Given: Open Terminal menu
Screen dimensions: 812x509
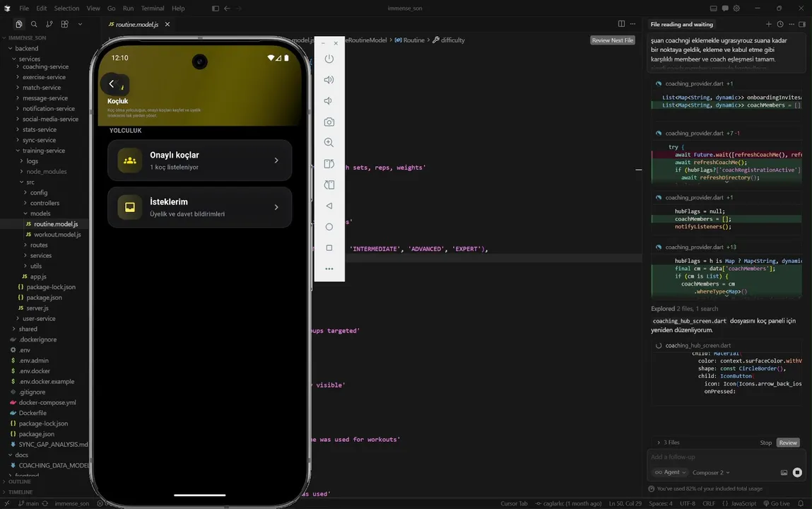Looking at the screenshot, I should (153, 8).
